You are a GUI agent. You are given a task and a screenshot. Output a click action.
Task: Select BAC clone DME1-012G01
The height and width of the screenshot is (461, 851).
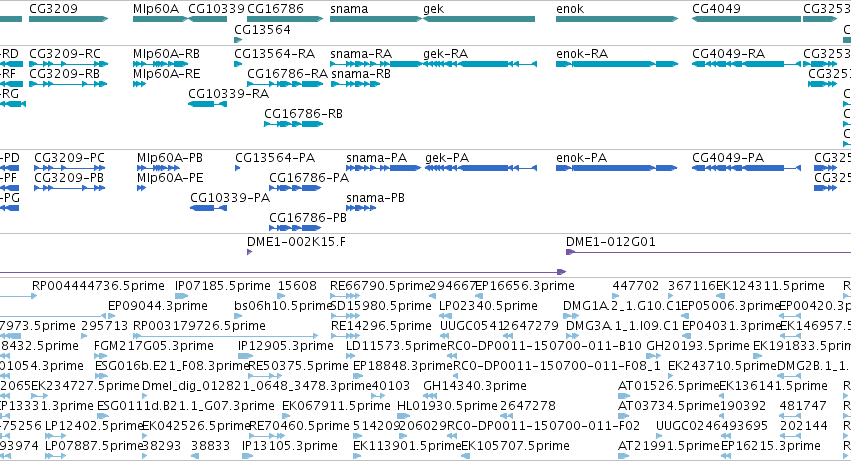pos(611,242)
